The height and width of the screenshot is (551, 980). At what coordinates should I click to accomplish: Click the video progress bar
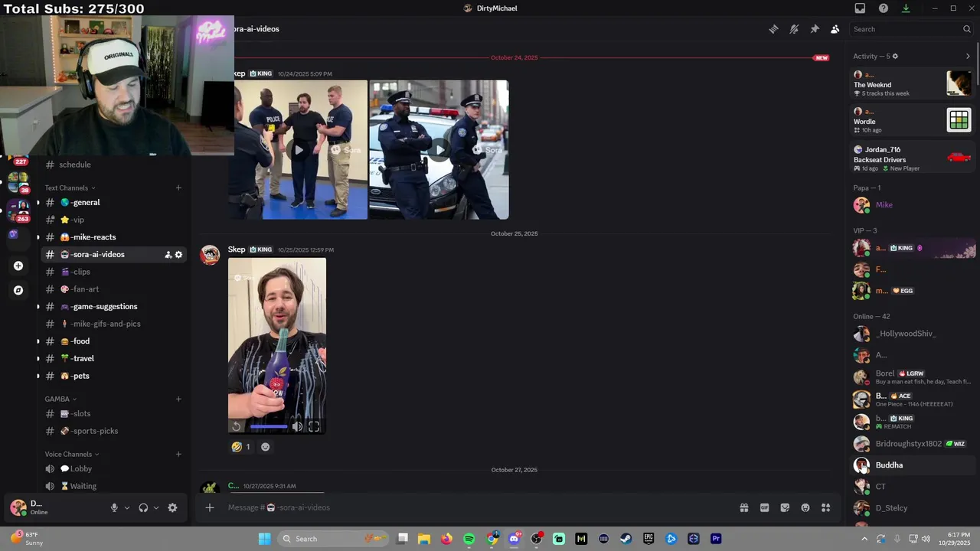[x=268, y=427]
